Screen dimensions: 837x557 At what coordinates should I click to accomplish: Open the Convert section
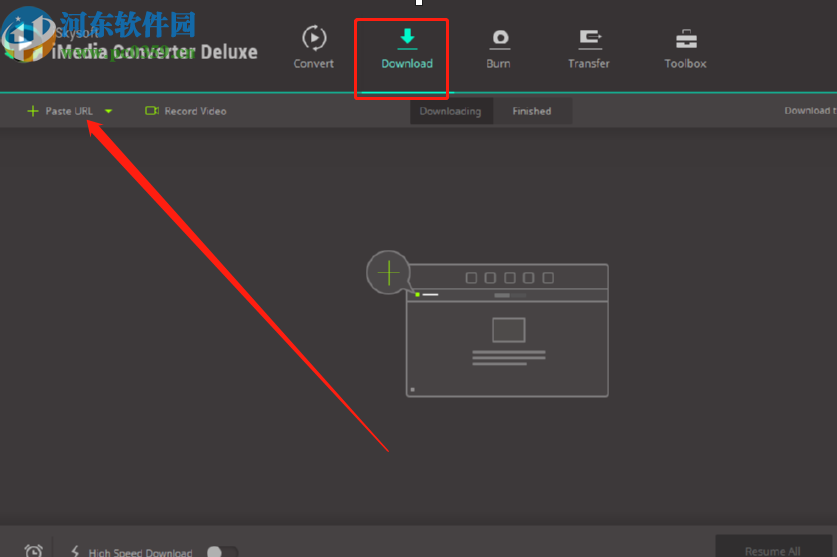313,47
